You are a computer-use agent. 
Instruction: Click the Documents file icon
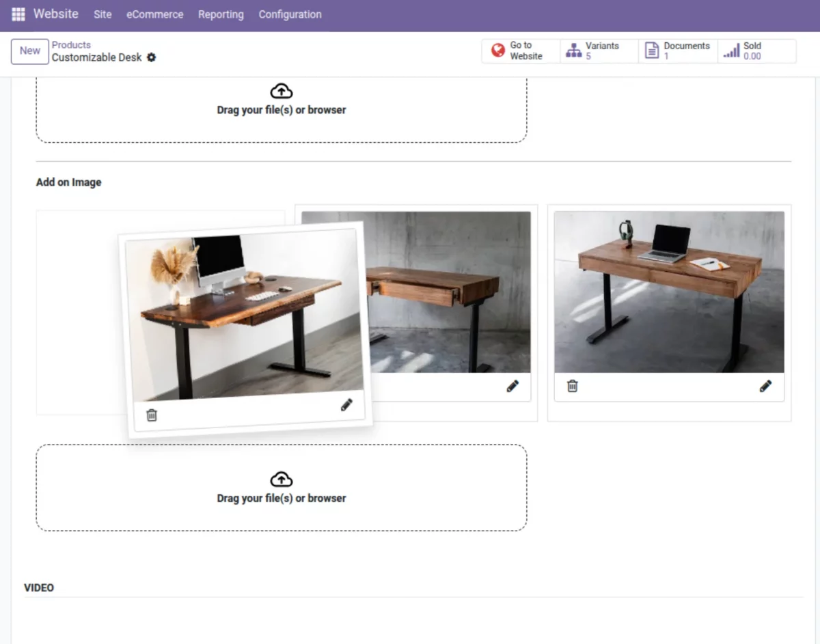[x=653, y=51]
